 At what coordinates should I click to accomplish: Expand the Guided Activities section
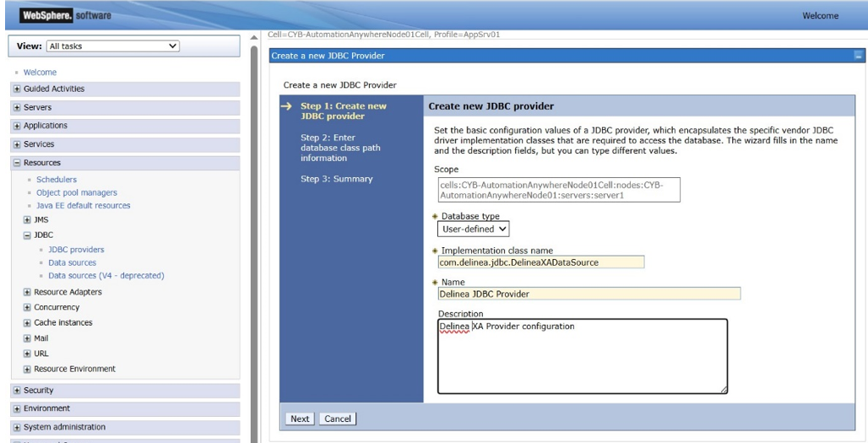tap(19, 89)
